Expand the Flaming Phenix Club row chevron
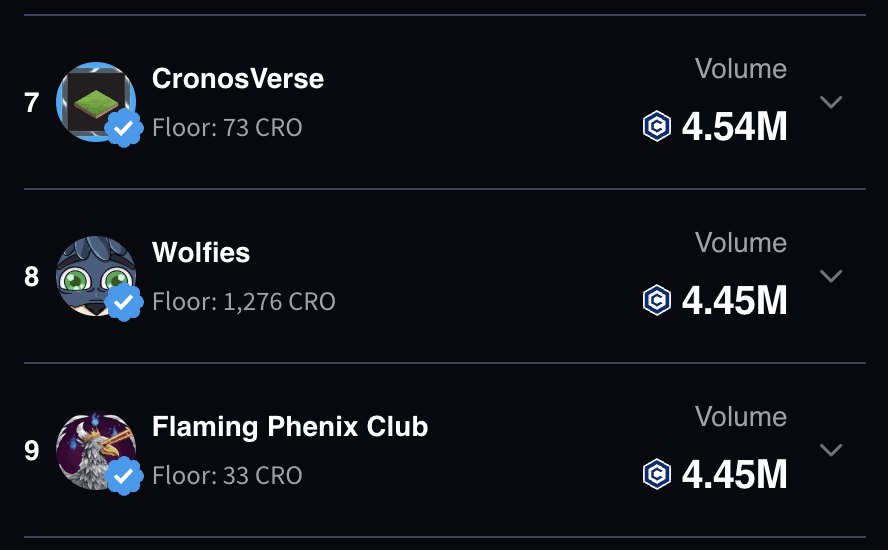This screenshot has width=888, height=550. click(x=831, y=449)
